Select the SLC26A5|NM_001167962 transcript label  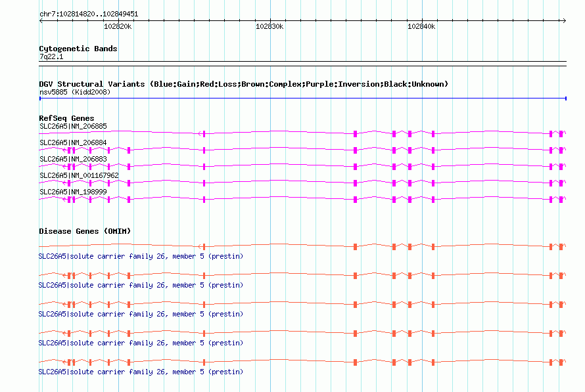(x=79, y=175)
